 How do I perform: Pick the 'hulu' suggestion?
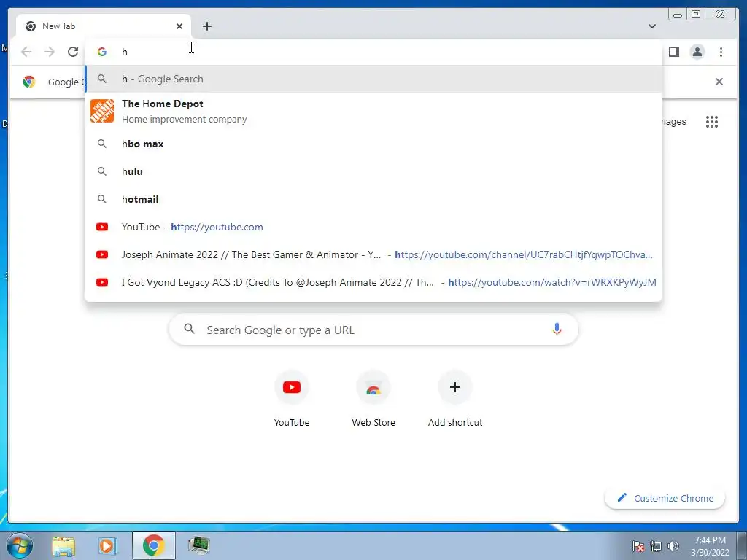[373, 171]
